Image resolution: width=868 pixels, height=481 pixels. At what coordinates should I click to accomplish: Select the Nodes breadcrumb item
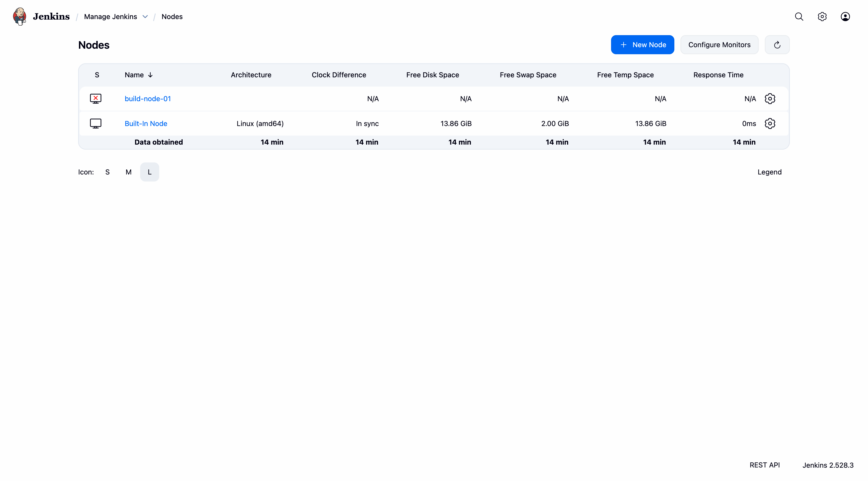point(172,17)
